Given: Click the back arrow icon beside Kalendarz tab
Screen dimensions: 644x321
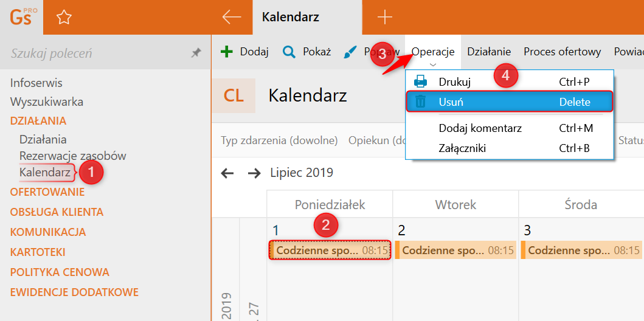Looking at the screenshot, I should (x=231, y=17).
